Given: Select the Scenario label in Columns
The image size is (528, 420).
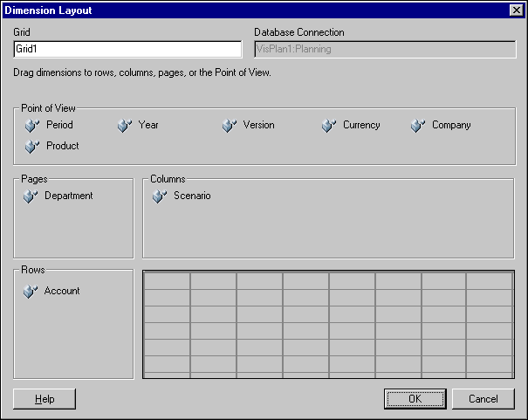Looking at the screenshot, I should pos(192,196).
